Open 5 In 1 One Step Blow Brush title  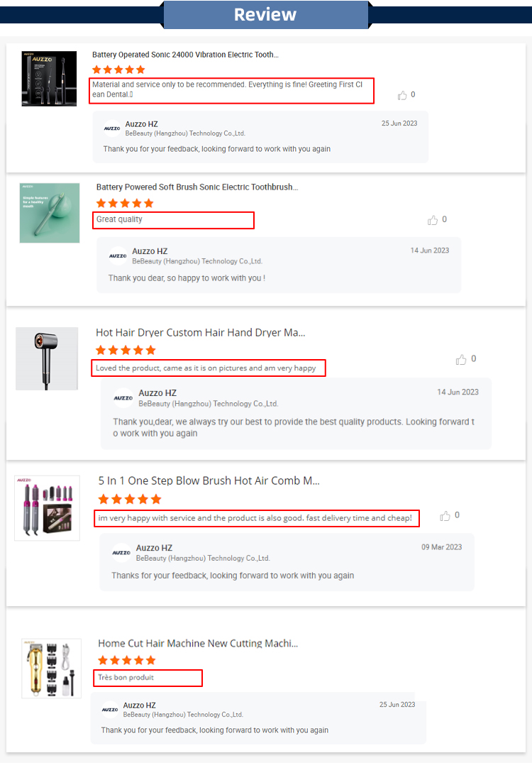pos(209,481)
